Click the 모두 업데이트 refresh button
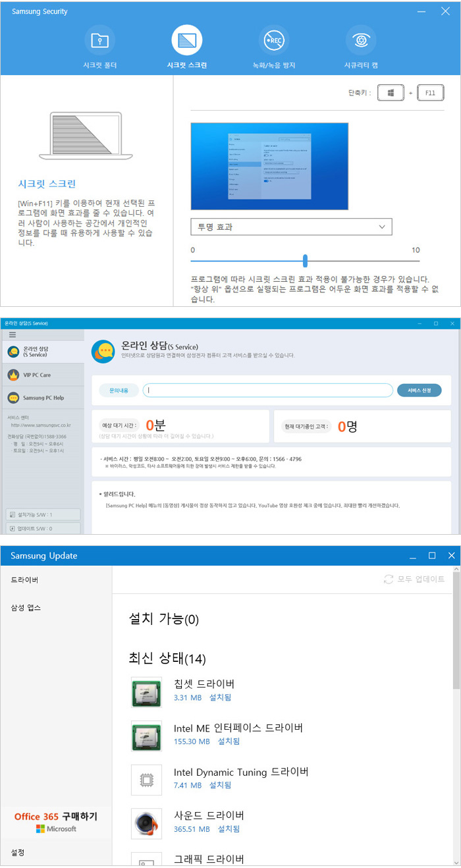Image resolution: width=461 pixels, height=868 pixels. (414, 580)
